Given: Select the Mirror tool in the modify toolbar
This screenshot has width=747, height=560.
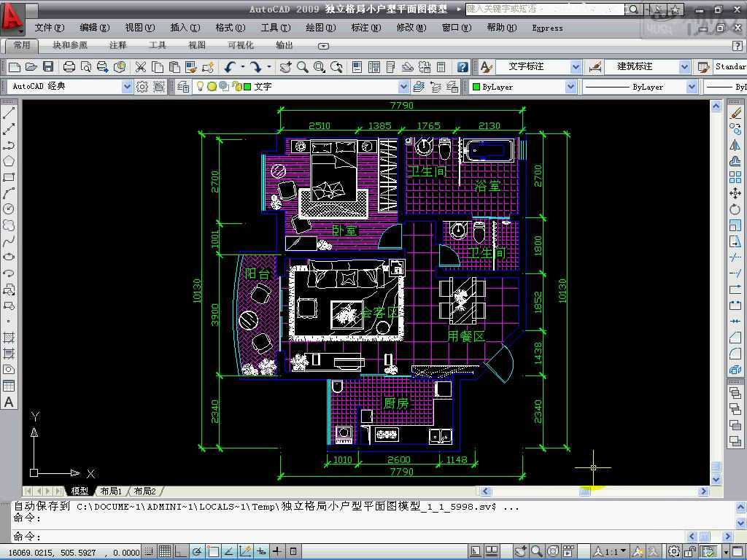Looking at the screenshot, I should click(x=735, y=145).
